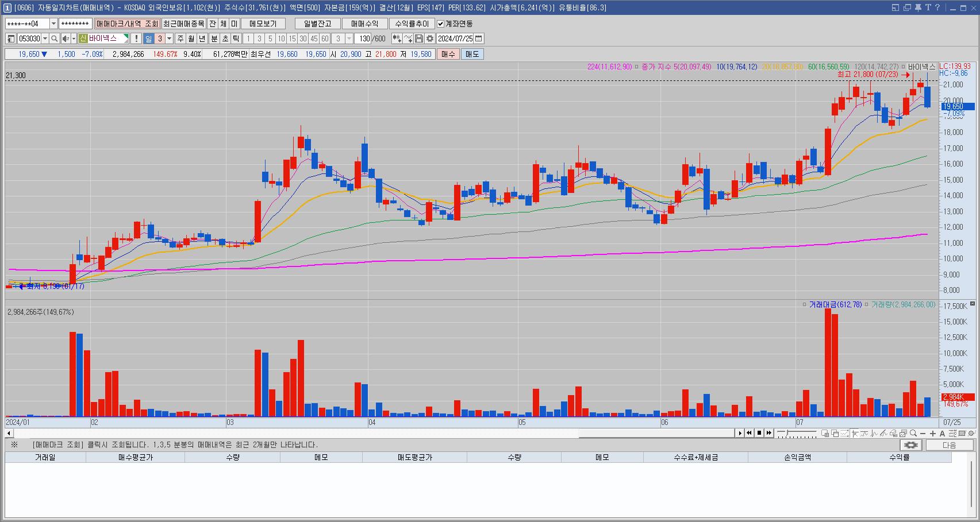980x522 pixels.
Task: Select the 월 monthly period toggle
Action: (191, 38)
